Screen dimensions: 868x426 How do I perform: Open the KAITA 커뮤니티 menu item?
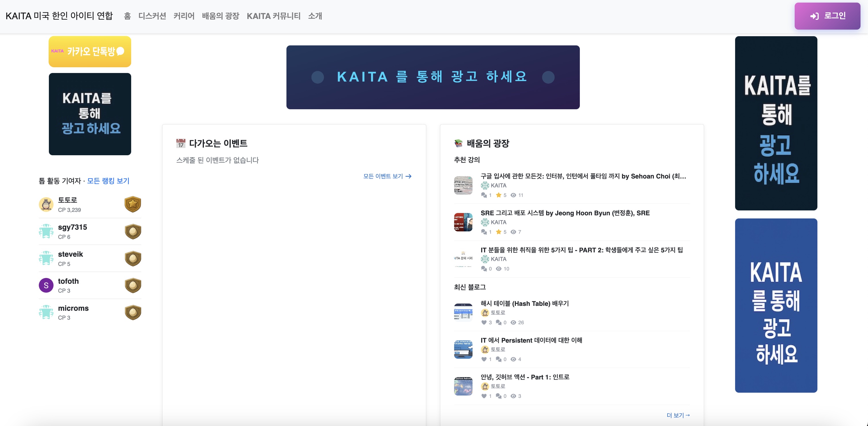tap(274, 16)
